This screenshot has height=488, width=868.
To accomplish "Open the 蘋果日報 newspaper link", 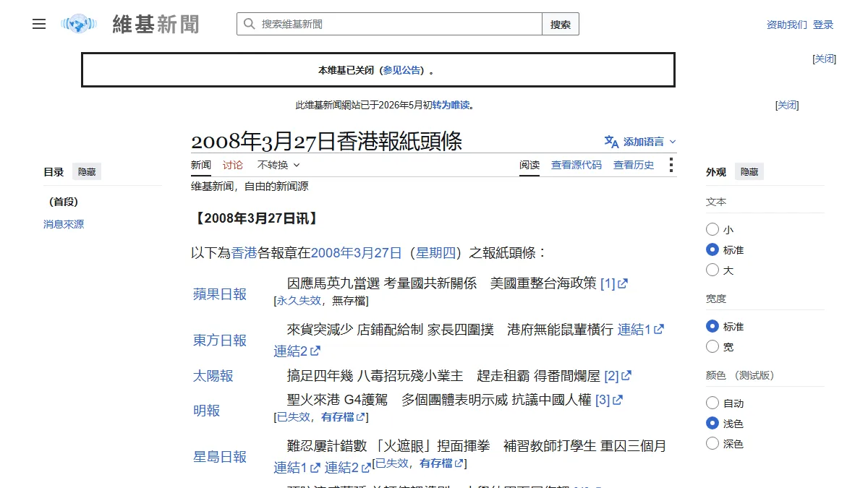I will [x=220, y=294].
